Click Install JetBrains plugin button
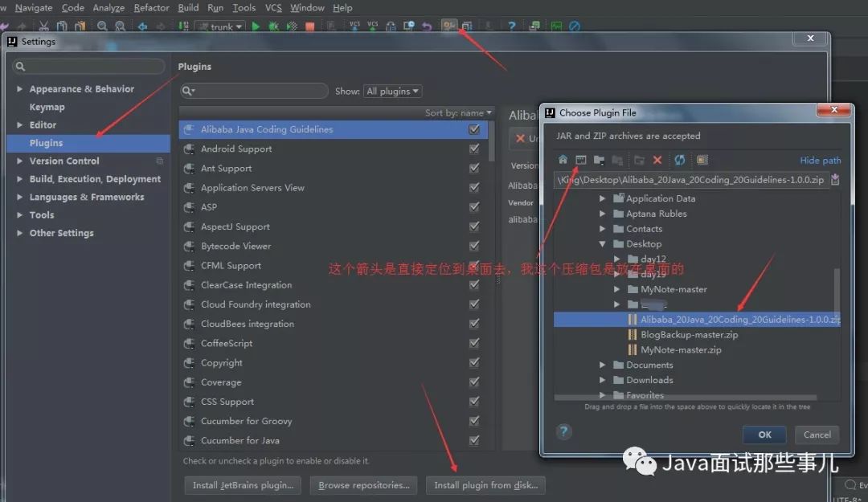Viewport: 868px width, 502px height. point(243,485)
